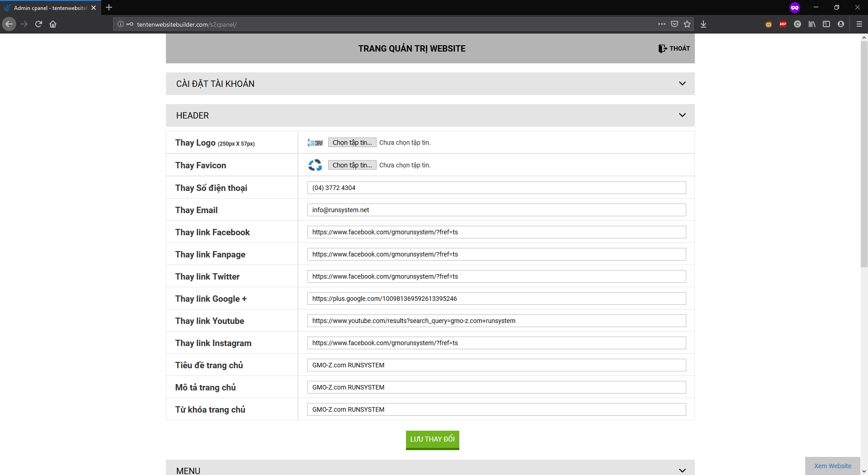The image size is (868, 475).
Task: Click the Từ khóa trang chủ field
Action: [497, 409]
